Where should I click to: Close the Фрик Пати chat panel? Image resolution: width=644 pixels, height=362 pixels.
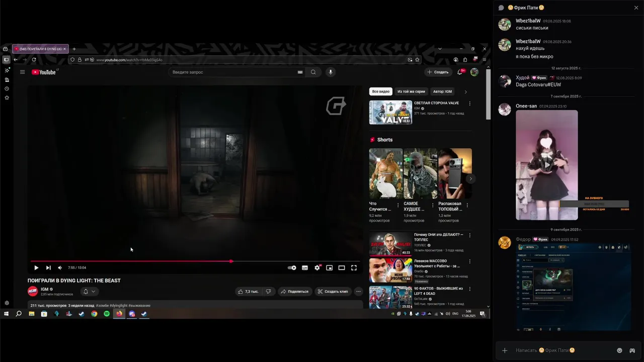click(636, 8)
